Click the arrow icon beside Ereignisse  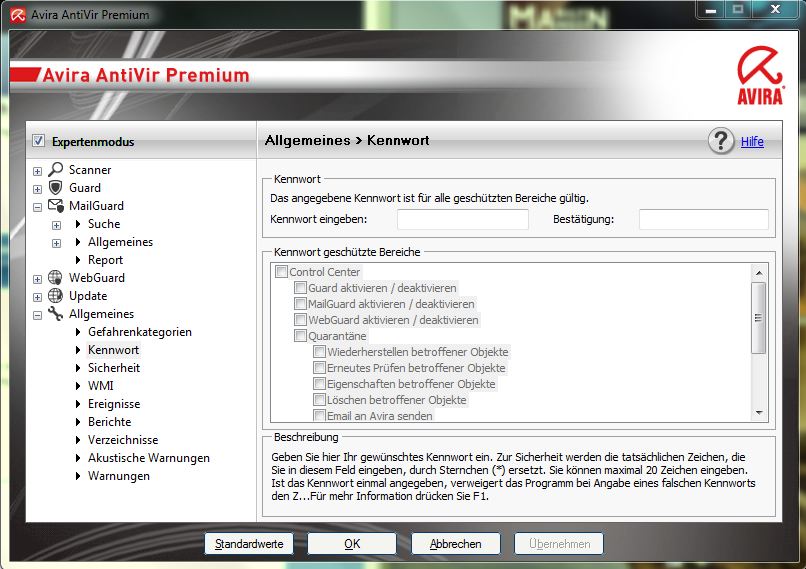click(x=78, y=404)
